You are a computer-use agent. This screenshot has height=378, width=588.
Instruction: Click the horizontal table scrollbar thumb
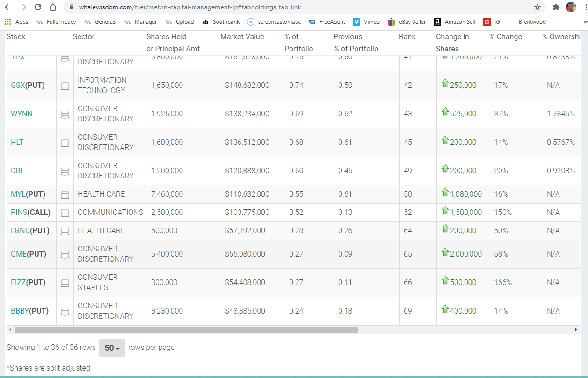tap(186, 329)
